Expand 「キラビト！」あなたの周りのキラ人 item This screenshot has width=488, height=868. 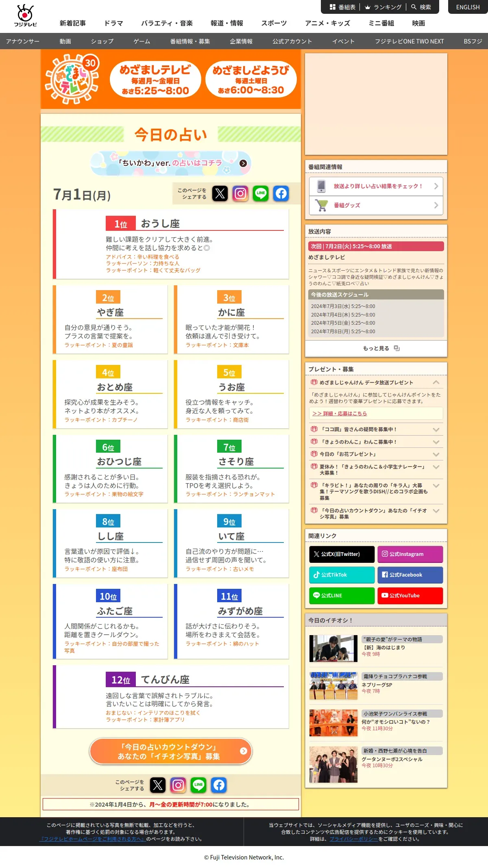click(x=436, y=486)
